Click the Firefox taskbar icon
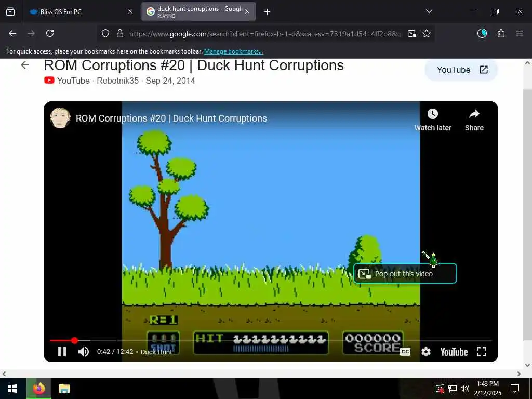This screenshot has width=532, height=399. pyautogui.click(x=39, y=389)
